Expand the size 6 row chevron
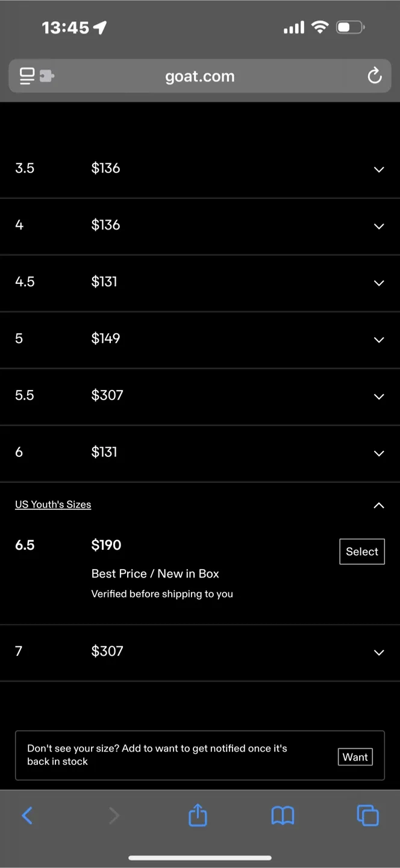 tap(378, 453)
